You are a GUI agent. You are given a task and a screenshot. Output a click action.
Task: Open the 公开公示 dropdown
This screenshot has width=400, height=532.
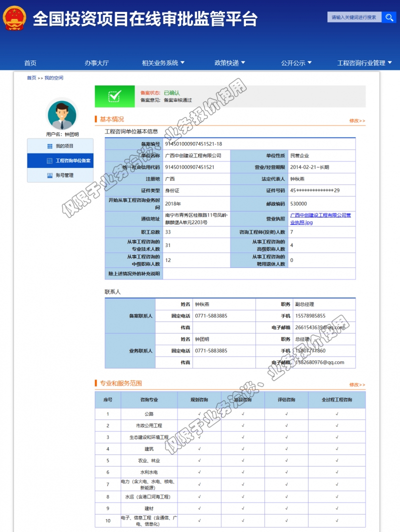(x=296, y=62)
